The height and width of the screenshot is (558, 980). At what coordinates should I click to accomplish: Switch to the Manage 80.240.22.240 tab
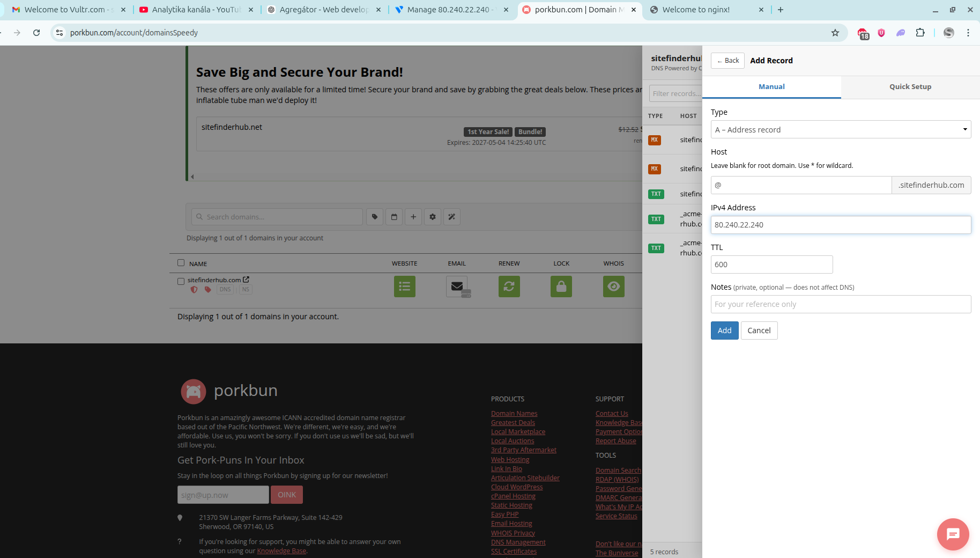coord(451,10)
